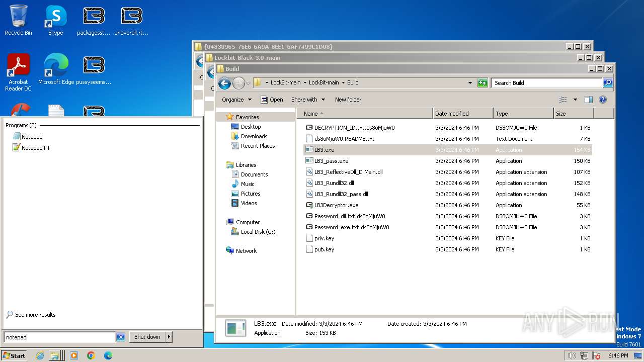Change view using the views icon
The width and height of the screenshot is (644, 362).
(563, 100)
